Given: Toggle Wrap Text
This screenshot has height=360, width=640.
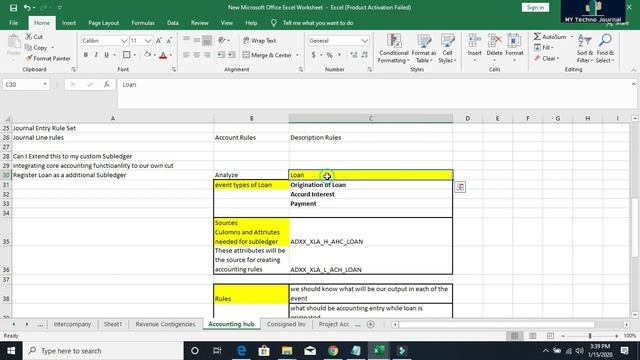Looking at the screenshot, I should point(260,40).
